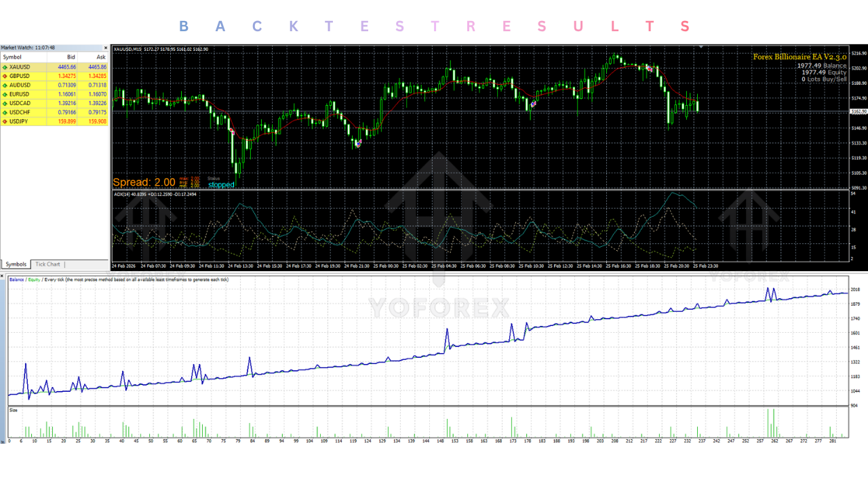868x488 pixels.
Task: Click XAUUSD bid value 4465.66
Action: (x=67, y=67)
